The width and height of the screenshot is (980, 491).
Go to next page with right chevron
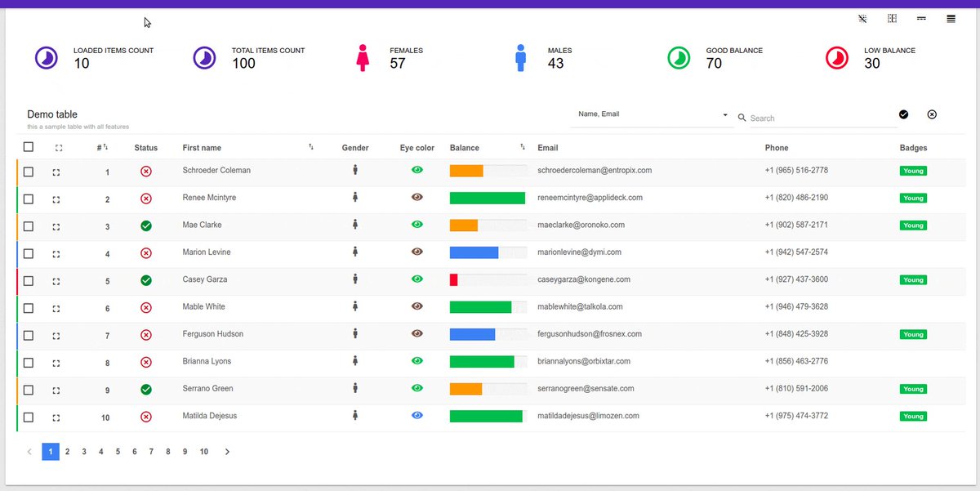tap(227, 452)
